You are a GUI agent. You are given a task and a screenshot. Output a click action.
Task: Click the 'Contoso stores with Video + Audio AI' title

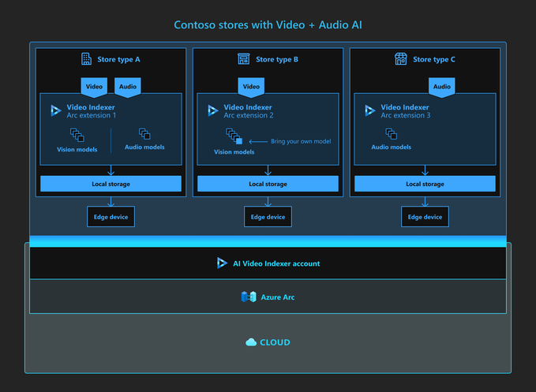tap(268, 25)
